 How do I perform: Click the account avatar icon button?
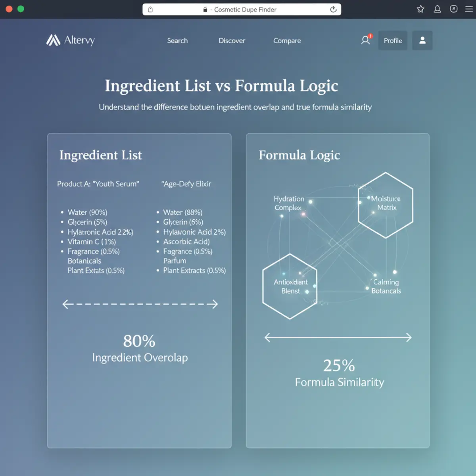tap(422, 40)
